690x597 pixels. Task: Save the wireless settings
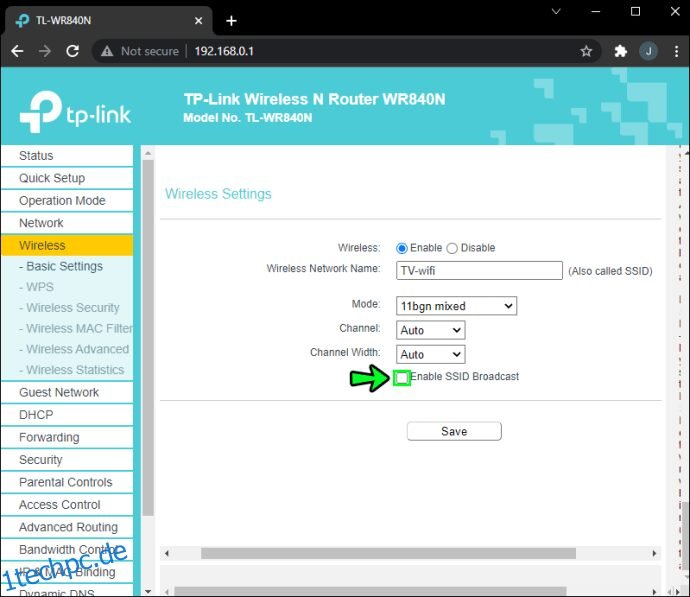click(x=454, y=431)
